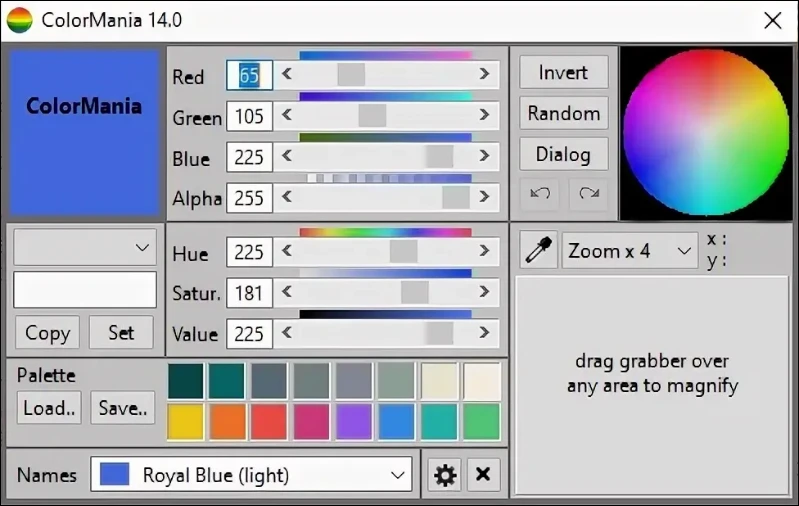Click the blue ColorMania preview panel
The height and width of the screenshot is (506, 799).
[85, 132]
